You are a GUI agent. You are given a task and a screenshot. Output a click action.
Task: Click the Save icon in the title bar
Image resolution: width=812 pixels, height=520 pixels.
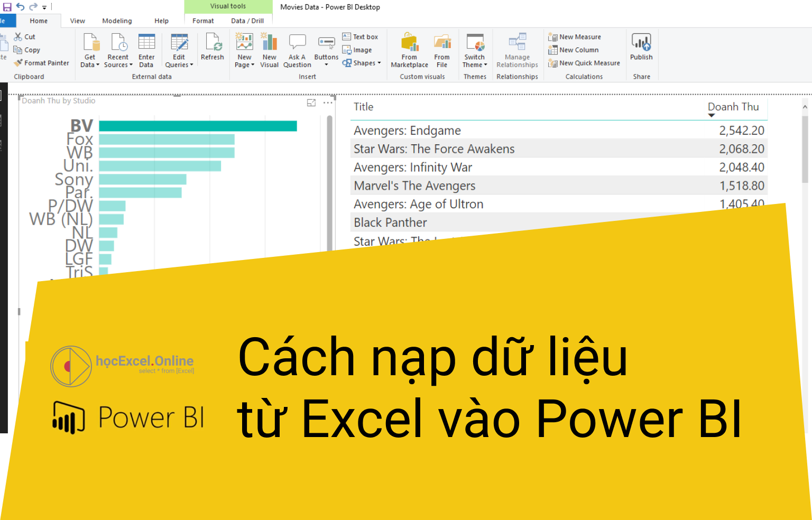(7, 7)
